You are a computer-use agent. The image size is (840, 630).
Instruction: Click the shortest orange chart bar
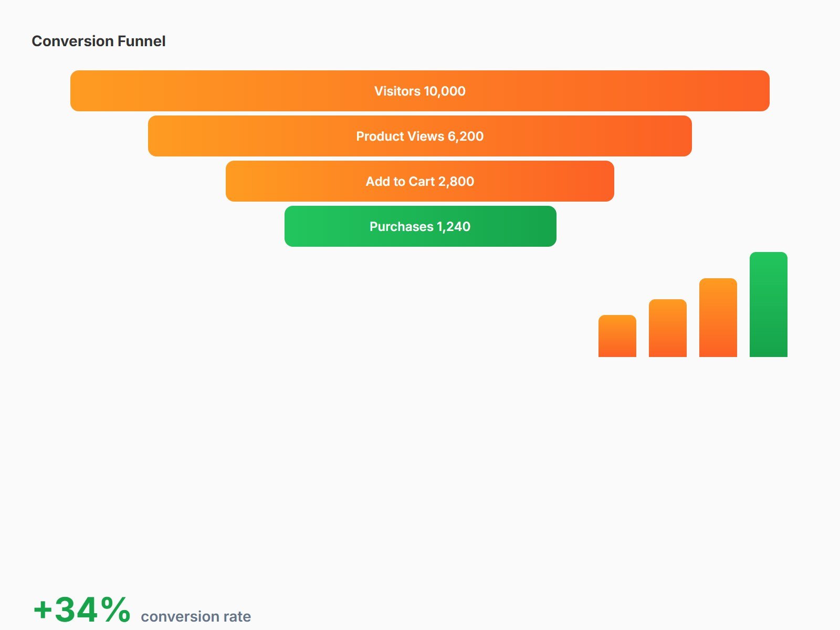[x=617, y=336]
